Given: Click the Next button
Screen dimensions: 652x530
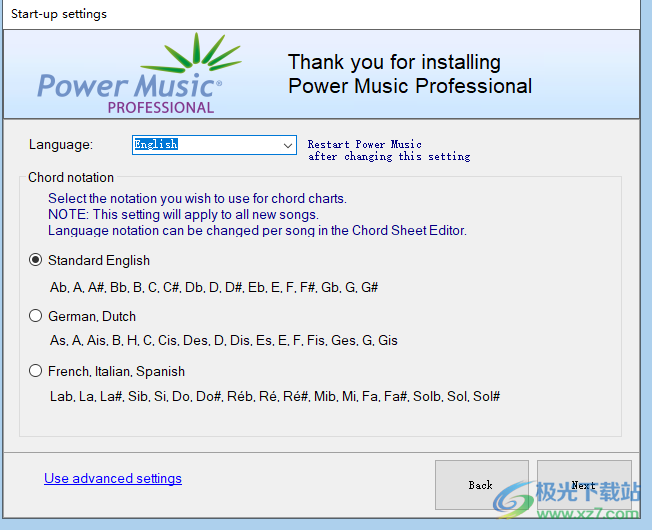Looking at the screenshot, I should 584,485.
